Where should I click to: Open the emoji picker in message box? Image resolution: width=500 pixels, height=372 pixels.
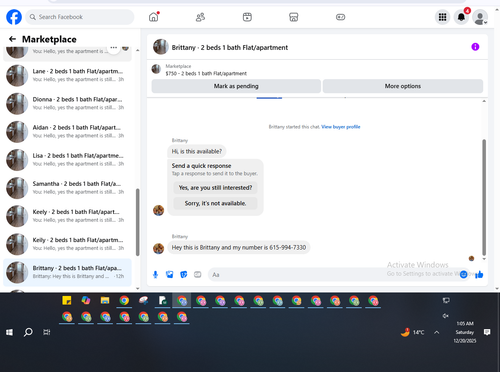[x=463, y=275]
